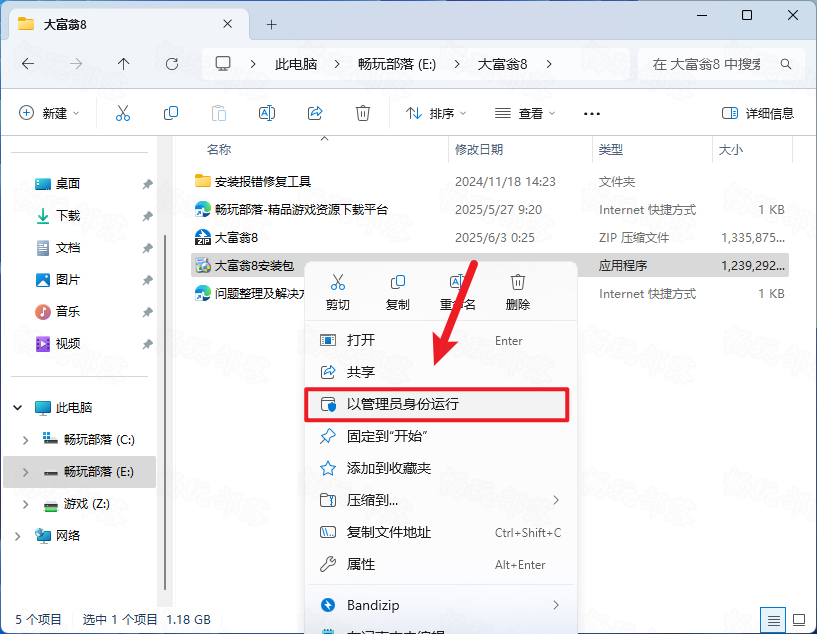Choose 剪切 in the context menu
817x634 pixels.
click(x=338, y=292)
